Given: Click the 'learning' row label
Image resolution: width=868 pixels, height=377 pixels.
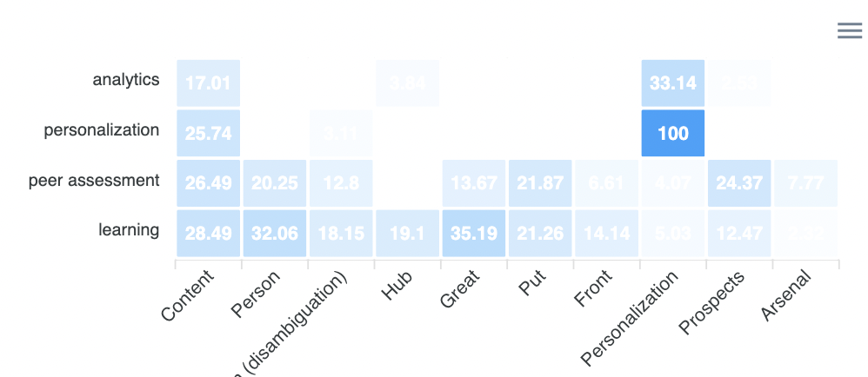Looking at the screenshot, I should (x=129, y=230).
